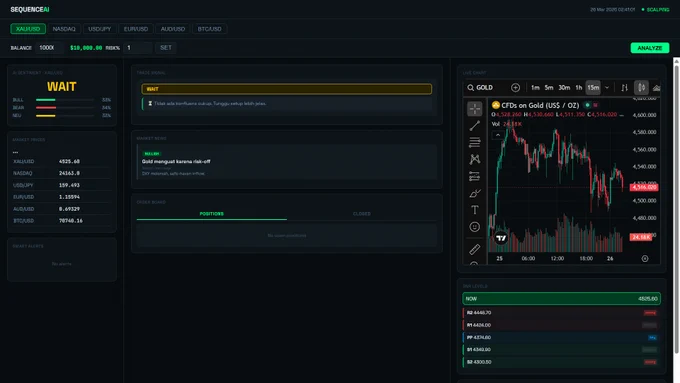Open the CLOSED tab in order board

click(x=362, y=214)
